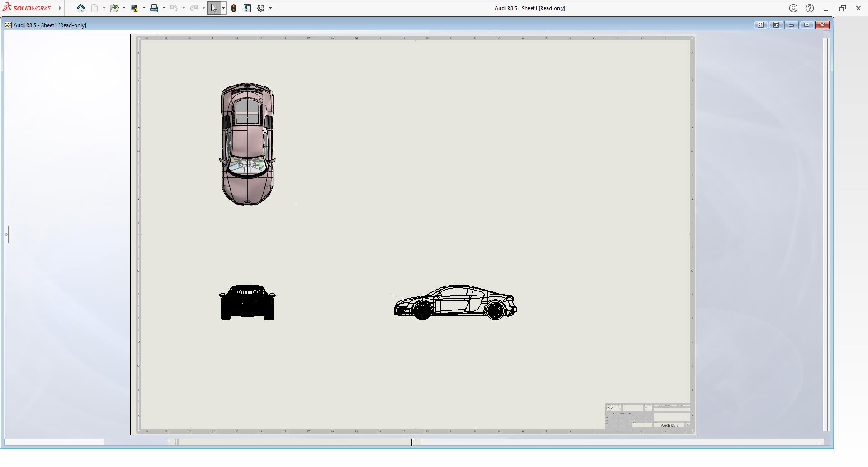Image resolution: width=868 pixels, height=467 pixels.
Task: Print the drawing with the printer icon
Action: [154, 8]
